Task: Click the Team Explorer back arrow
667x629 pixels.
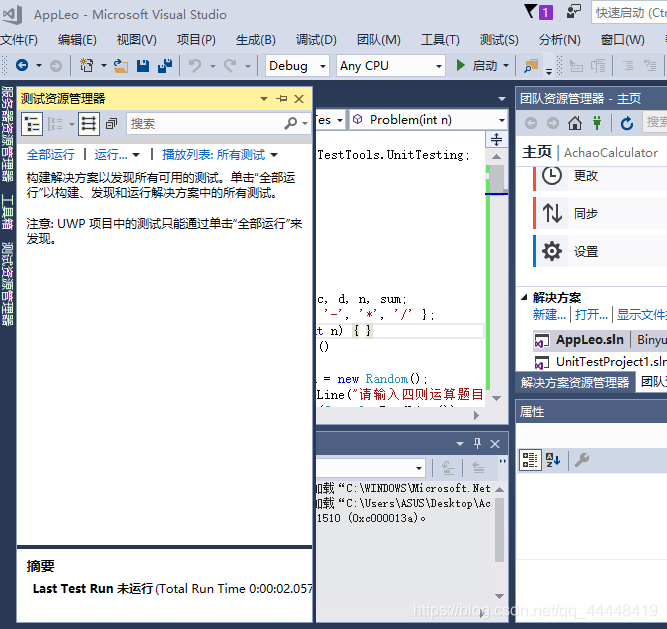Action: [x=530, y=123]
